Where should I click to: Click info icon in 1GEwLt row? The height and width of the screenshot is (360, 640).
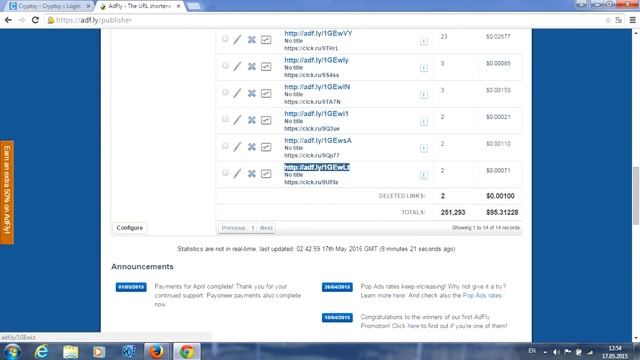pyautogui.click(x=424, y=175)
